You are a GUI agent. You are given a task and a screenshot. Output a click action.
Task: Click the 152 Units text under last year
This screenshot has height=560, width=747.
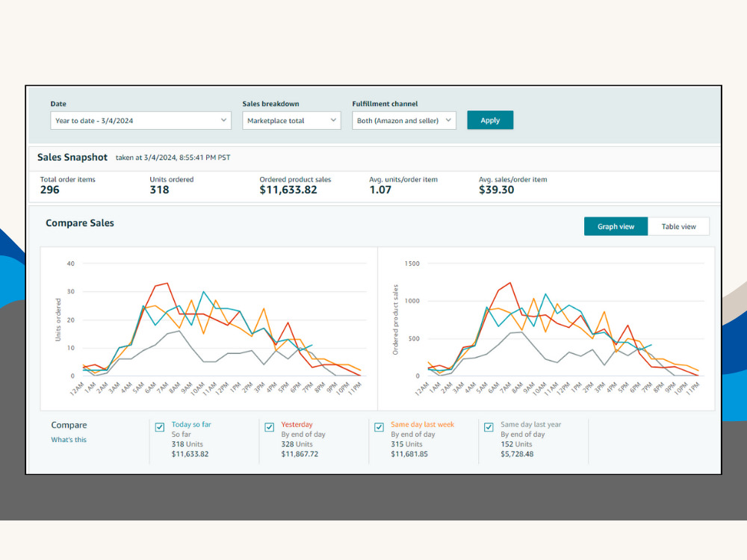516,444
